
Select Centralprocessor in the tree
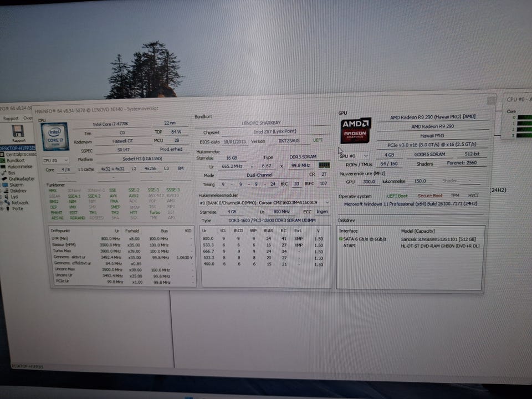[x=21, y=155]
